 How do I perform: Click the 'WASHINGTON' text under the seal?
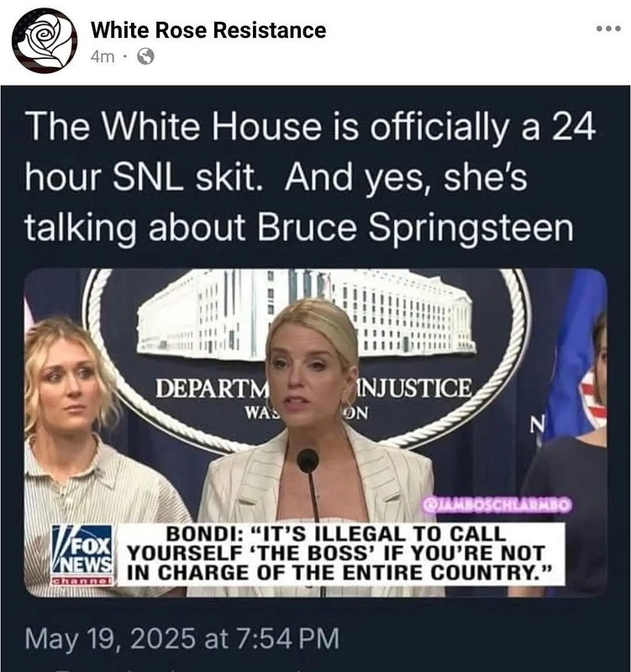click(306, 412)
